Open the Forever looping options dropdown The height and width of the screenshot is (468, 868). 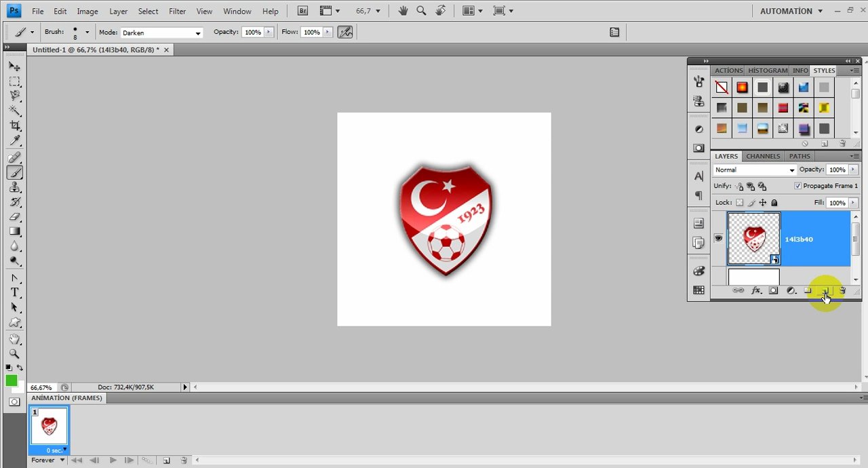point(48,461)
